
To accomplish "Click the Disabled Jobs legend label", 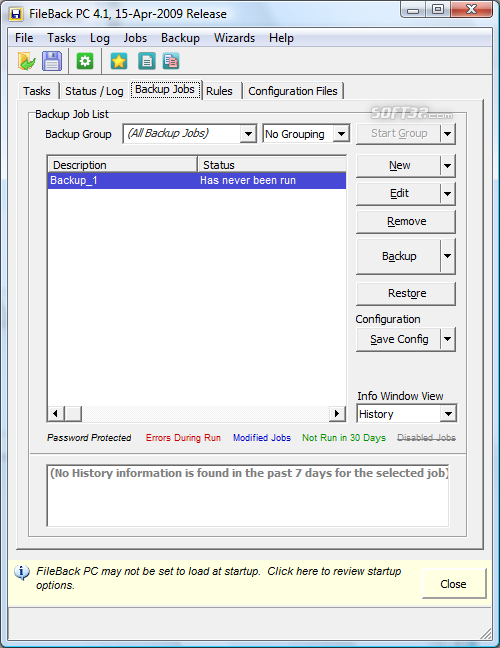I will (426, 438).
